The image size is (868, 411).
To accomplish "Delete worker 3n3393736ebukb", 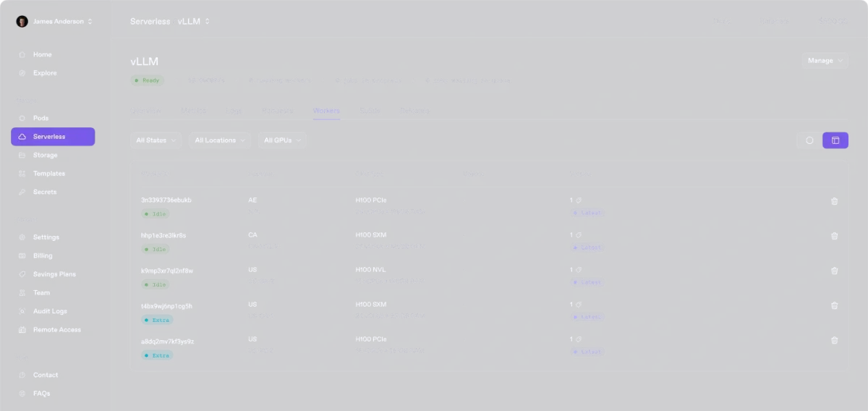I will point(834,201).
